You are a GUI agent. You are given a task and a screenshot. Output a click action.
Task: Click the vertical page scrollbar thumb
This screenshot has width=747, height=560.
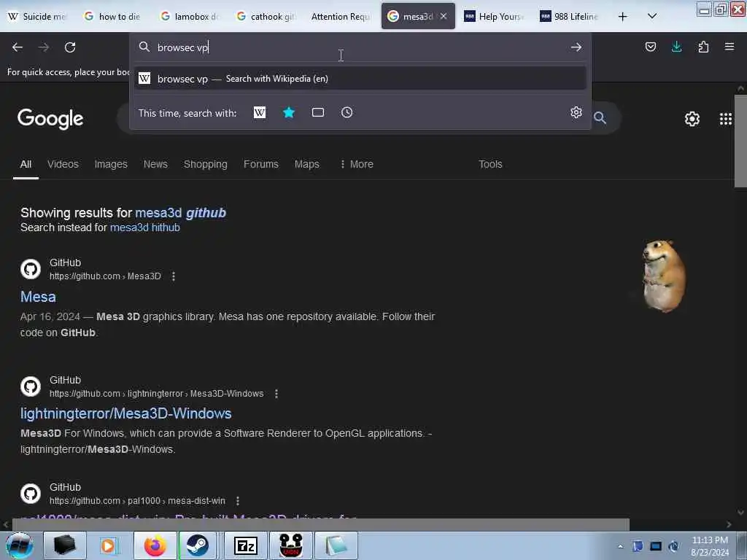coord(740,141)
